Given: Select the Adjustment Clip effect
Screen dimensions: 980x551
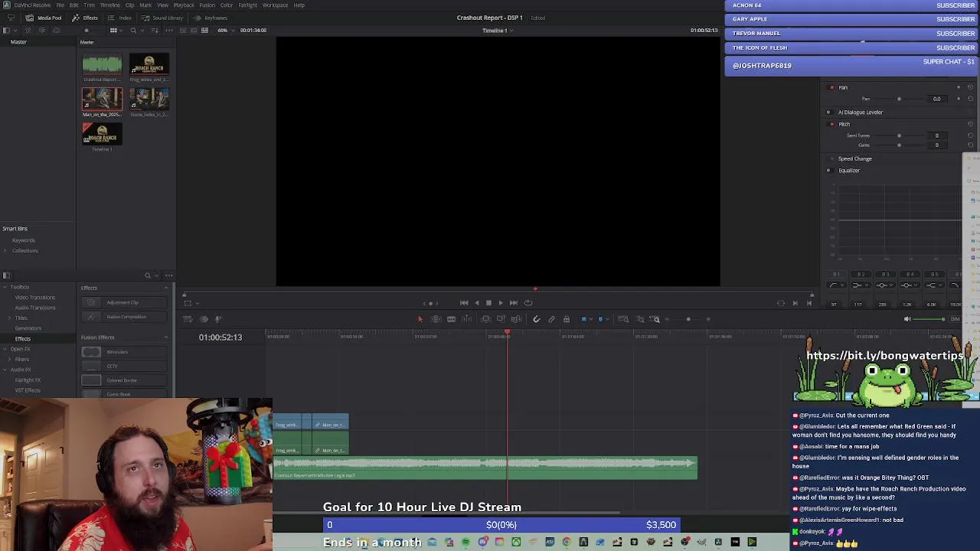Looking at the screenshot, I should [123, 303].
